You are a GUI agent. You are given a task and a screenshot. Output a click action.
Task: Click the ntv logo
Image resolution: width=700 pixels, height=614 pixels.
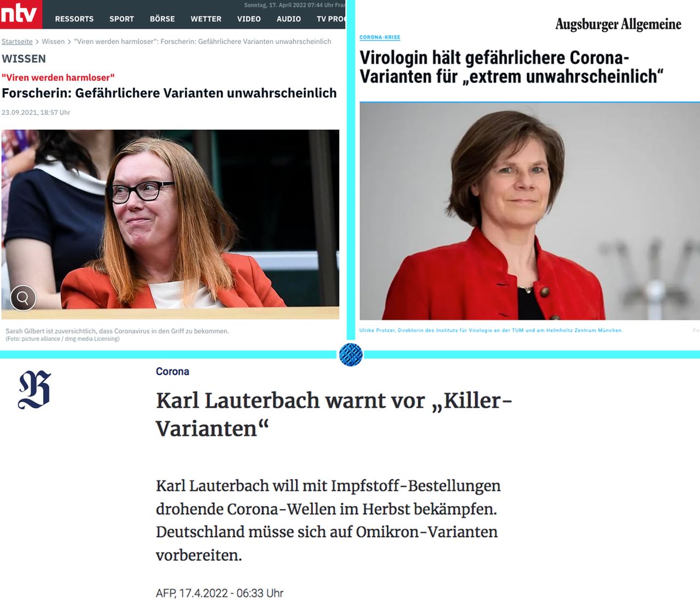pos(21,14)
